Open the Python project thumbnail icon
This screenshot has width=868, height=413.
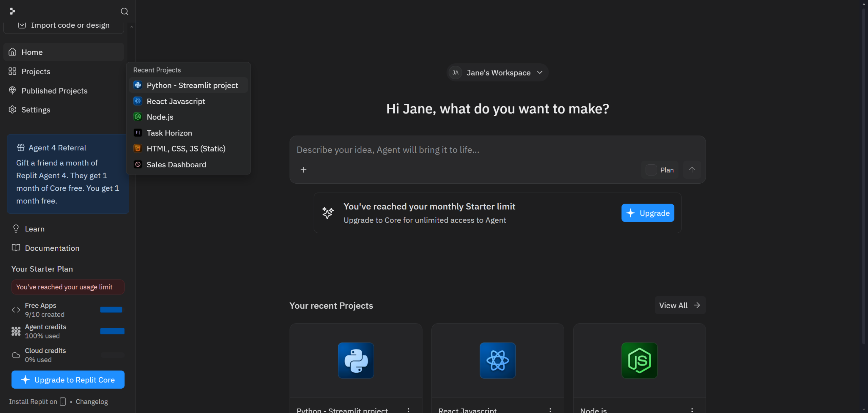point(356,360)
